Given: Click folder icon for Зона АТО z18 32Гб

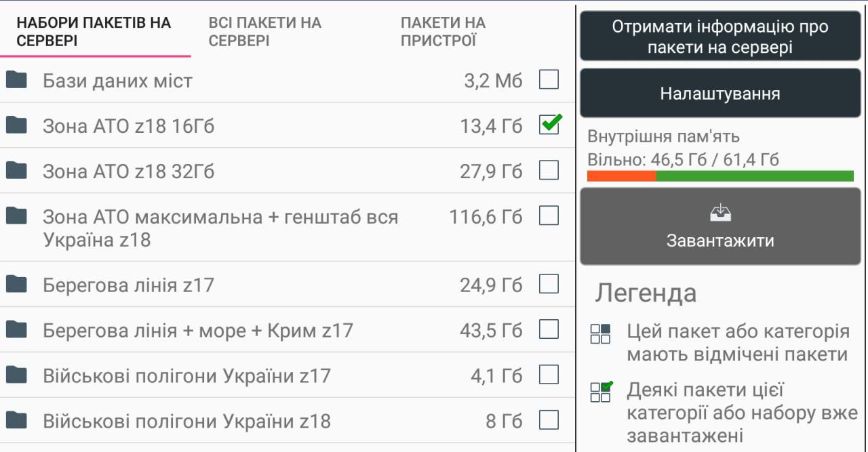Looking at the screenshot, I should coord(16,170).
